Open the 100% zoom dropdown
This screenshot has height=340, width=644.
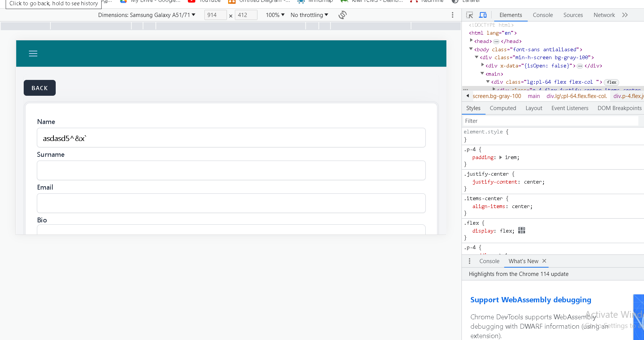click(x=275, y=15)
